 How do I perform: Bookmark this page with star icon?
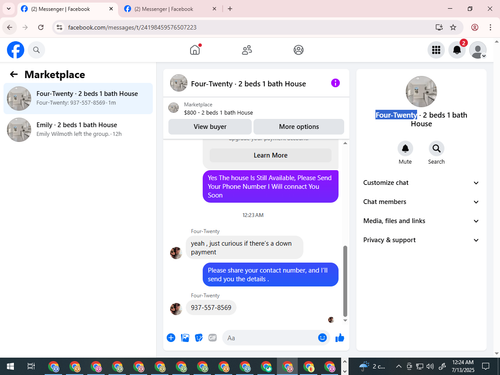click(453, 27)
